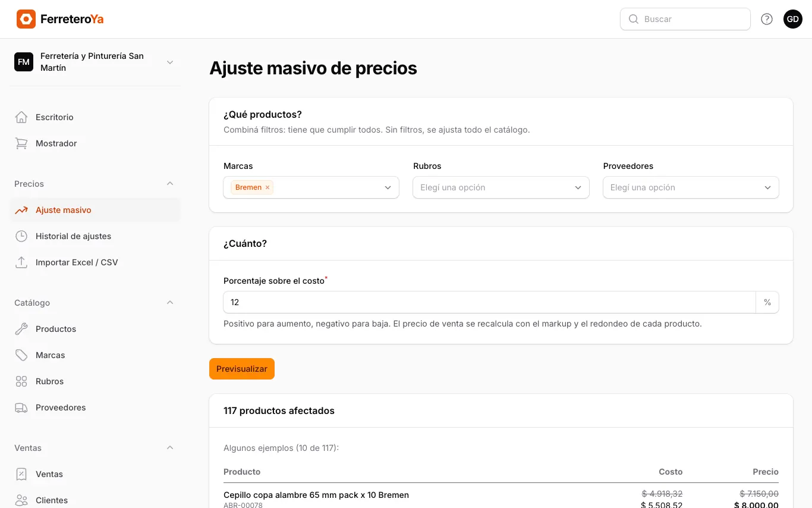Click the FerreteroYa brand name
812x508 pixels.
coord(72,19)
